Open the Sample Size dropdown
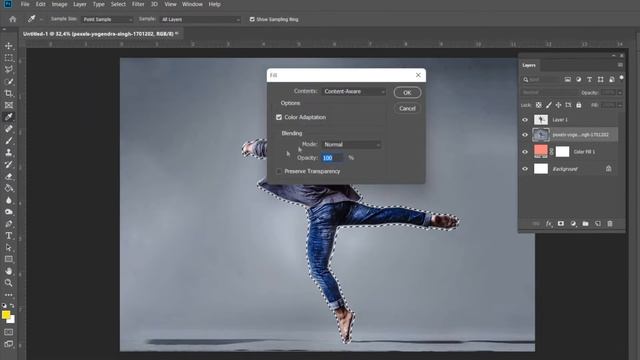Image resolution: width=640 pixels, height=360 pixels. point(107,19)
